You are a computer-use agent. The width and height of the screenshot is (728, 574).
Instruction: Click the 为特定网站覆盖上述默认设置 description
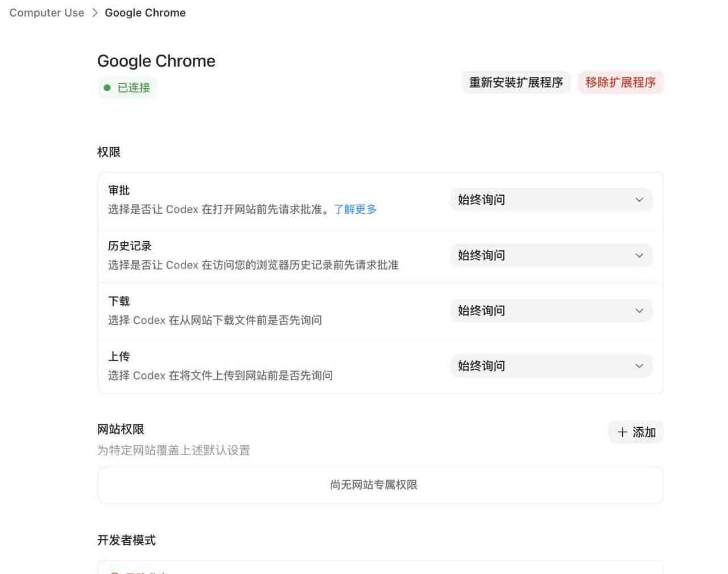tap(173, 450)
